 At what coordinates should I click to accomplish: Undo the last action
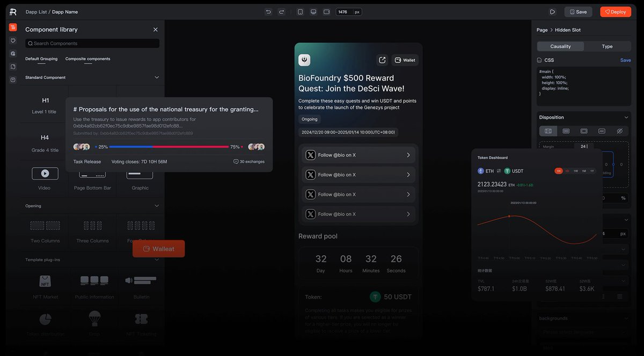(268, 12)
